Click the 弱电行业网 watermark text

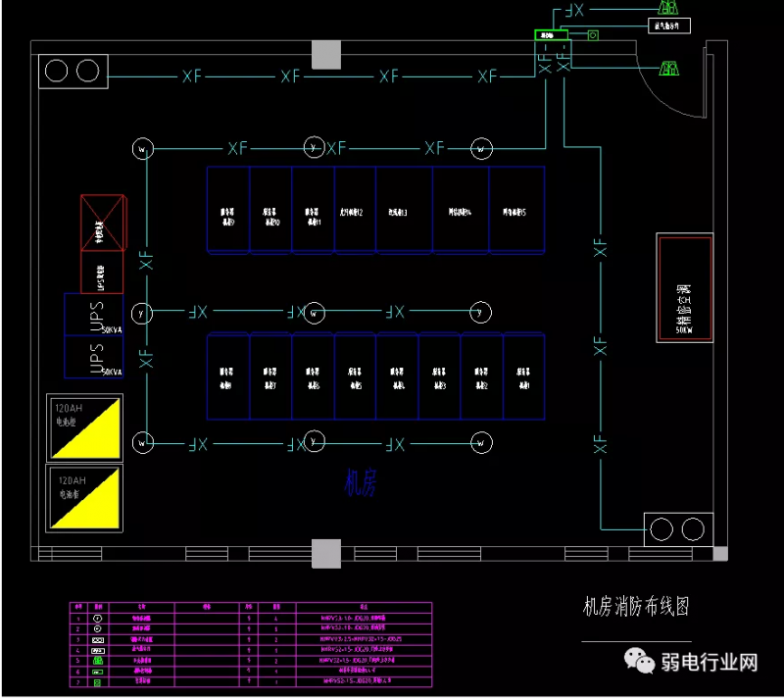tap(712, 662)
